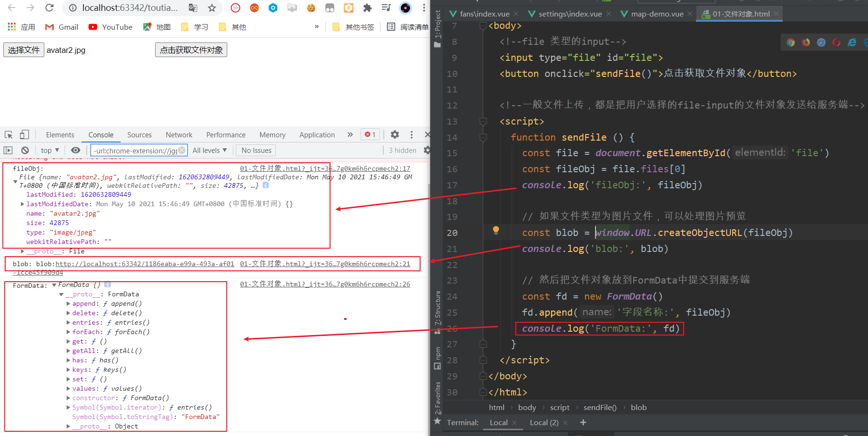This screenshot has width=868, height=436.
Task: Open the translate page icon in address bar
Action: [193, 8]
